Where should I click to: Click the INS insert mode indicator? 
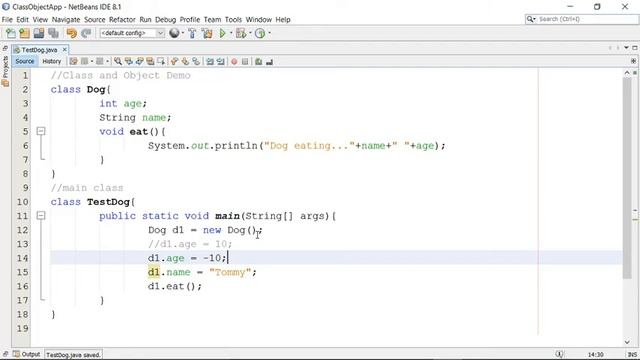coord(632,354)
